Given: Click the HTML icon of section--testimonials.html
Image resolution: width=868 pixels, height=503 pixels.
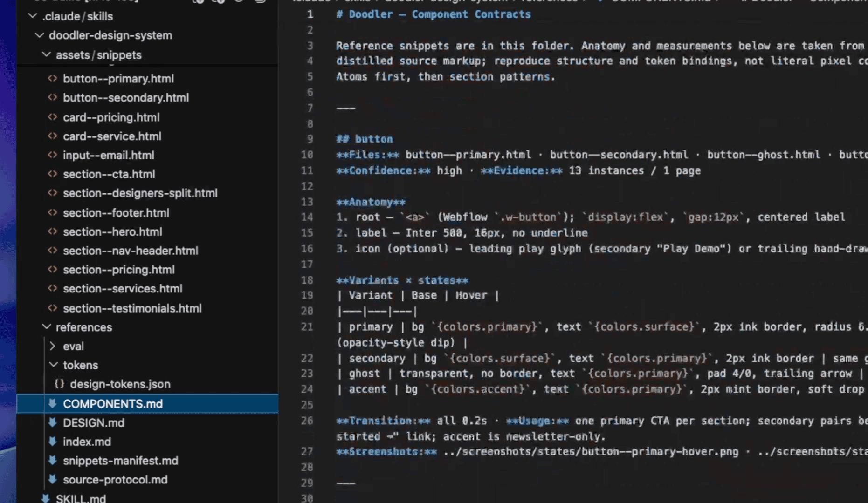Looking at the screenshot, I should [x=53, y=308].
